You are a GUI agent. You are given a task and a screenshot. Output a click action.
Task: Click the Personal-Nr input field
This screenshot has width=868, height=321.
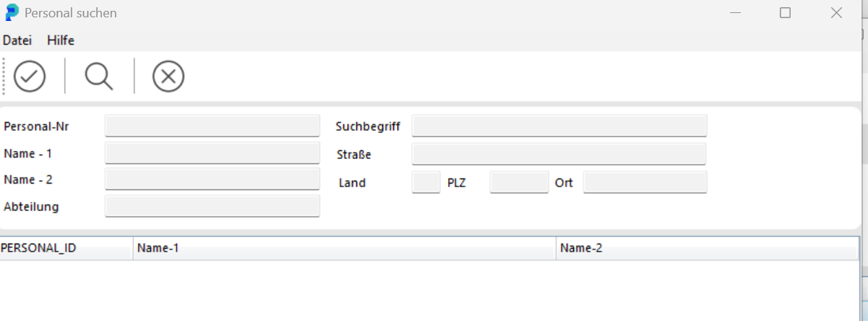point(212,125)
